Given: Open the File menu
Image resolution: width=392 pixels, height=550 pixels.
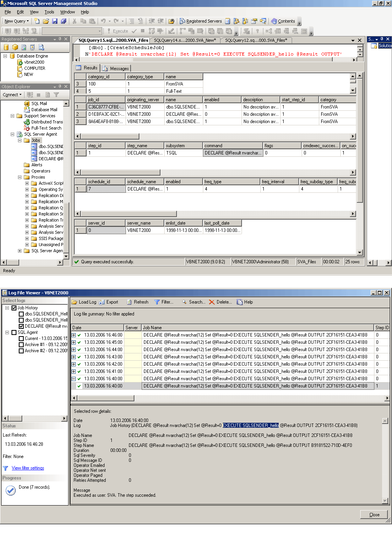Looking at the screenshot, I should click(8, 12).
